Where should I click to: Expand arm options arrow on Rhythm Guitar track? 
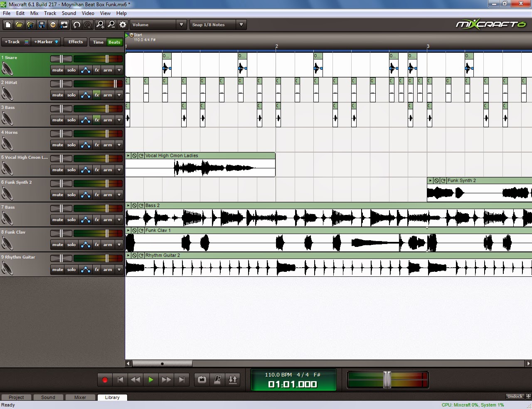coord(119,270)
